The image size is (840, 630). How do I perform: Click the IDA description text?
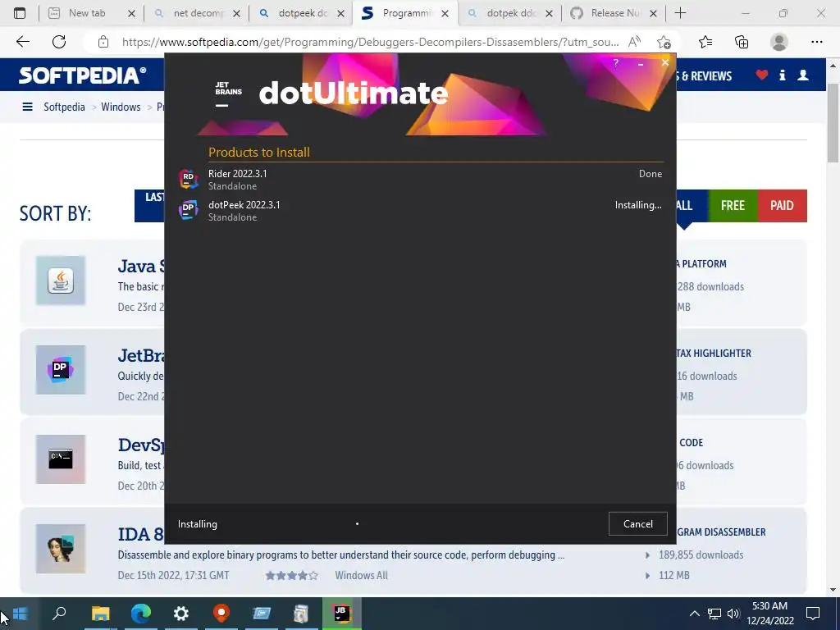(x=340, y=555)
